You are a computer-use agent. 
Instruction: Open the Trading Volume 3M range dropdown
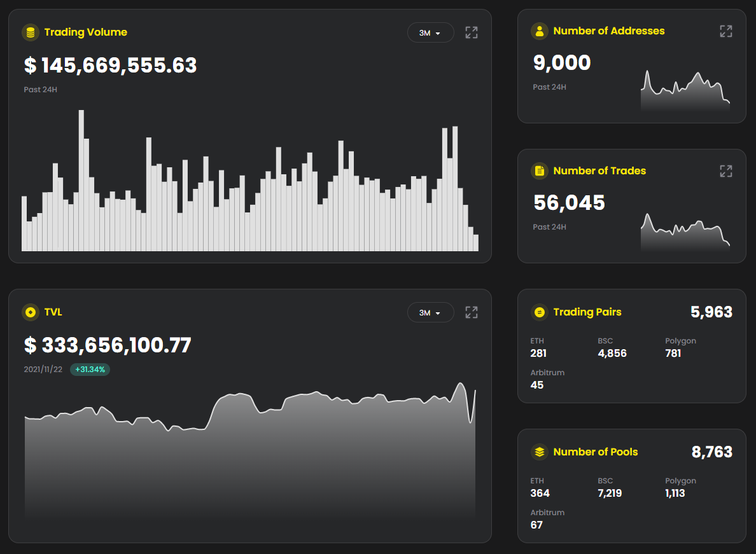[430, 33]
